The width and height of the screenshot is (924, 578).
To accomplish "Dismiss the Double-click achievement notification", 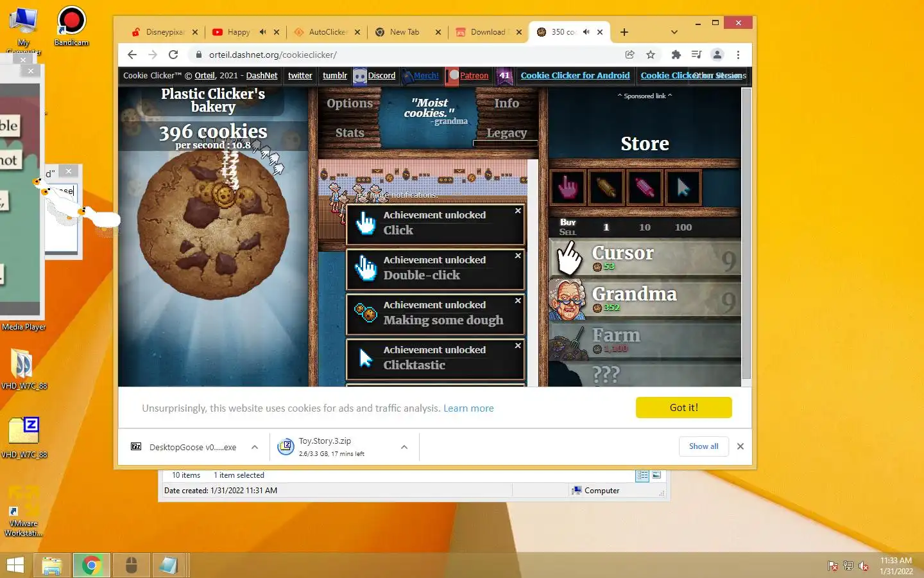I will [518, 256].
